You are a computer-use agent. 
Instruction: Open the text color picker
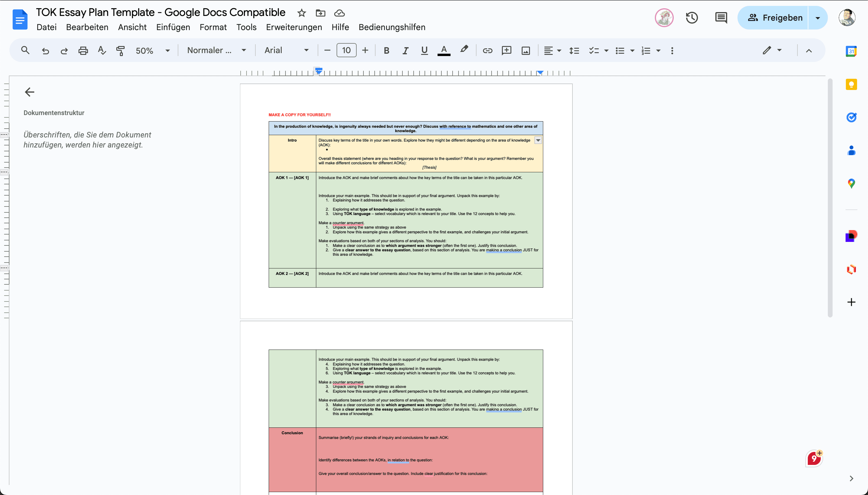click(x=444, y=51)
